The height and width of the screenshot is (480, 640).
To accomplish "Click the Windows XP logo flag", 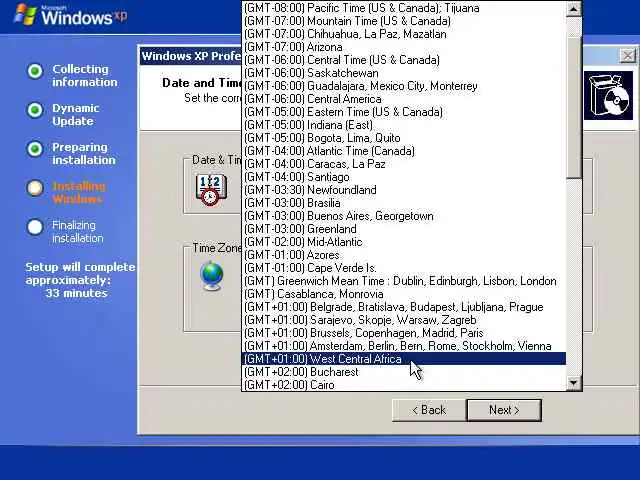I will tap(24, 14).
